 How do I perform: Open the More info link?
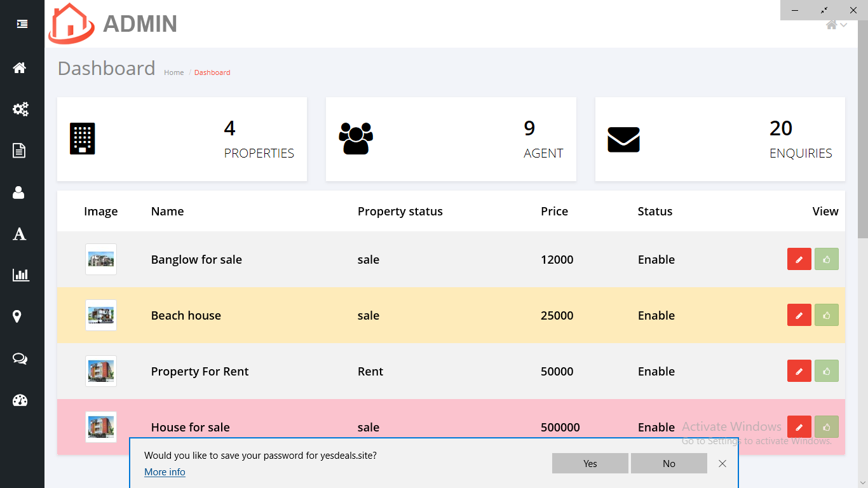coord(165,472)
